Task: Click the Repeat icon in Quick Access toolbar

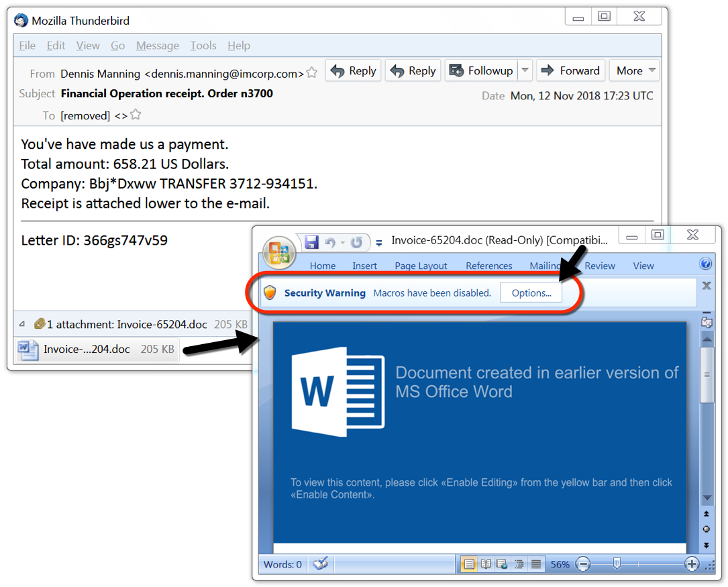Action: (x=356, y=242)
